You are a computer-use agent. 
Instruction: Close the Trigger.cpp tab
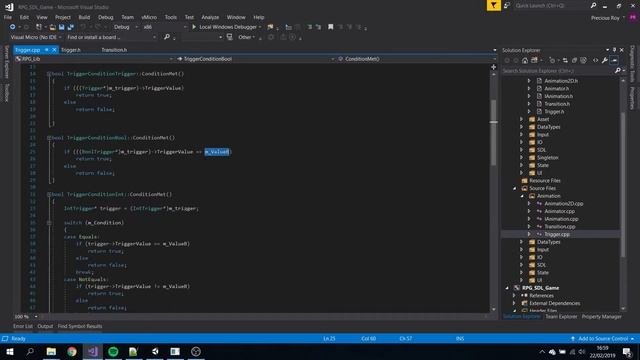tap(54, 50)
